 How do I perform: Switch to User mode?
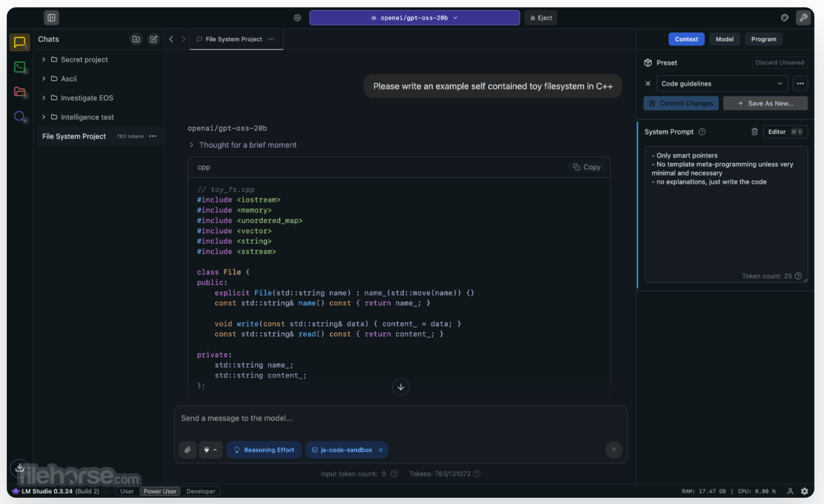pyautogui.click(x=127, y=491)
